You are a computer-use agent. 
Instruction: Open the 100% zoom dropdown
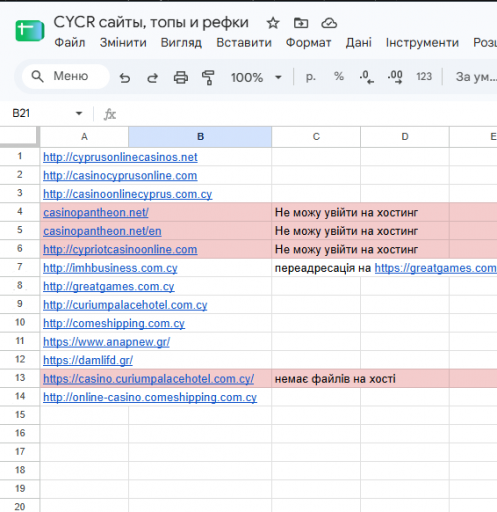click(256, 78)
